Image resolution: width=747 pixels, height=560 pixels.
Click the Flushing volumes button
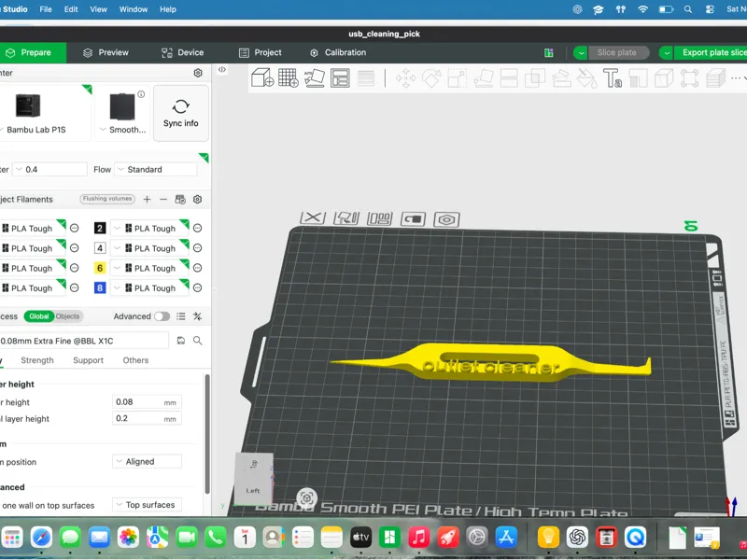[107, 199]
